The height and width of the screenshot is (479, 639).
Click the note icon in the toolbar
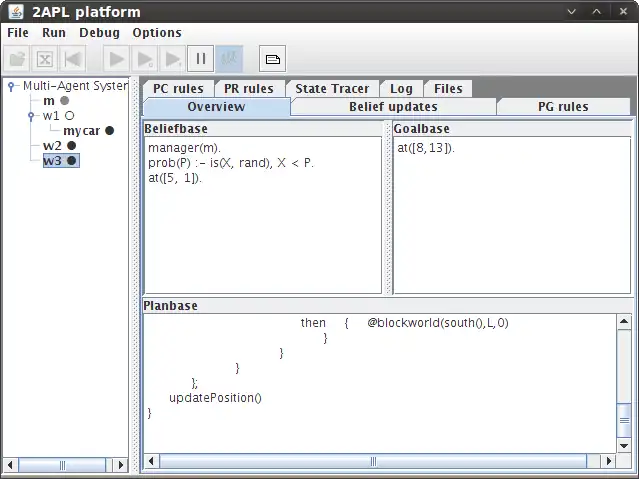pyautogui.click(x=273, y=59)
